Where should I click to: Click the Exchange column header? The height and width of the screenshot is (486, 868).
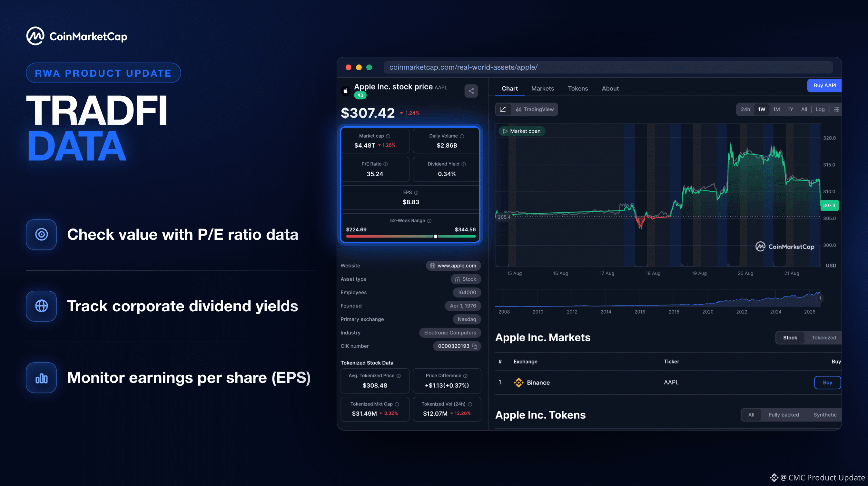pos(525,362)
